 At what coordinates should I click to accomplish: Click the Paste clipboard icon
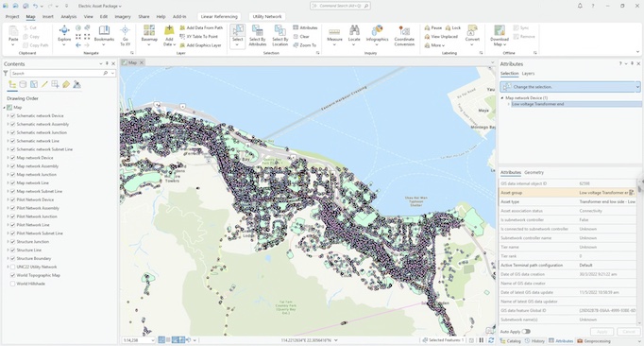[13, 30]
